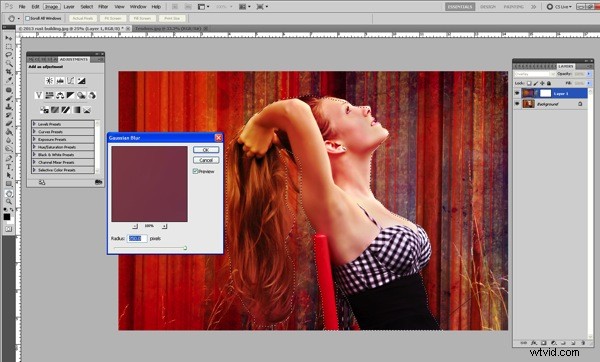Add a Black & White adjustment

pos(71,95)
